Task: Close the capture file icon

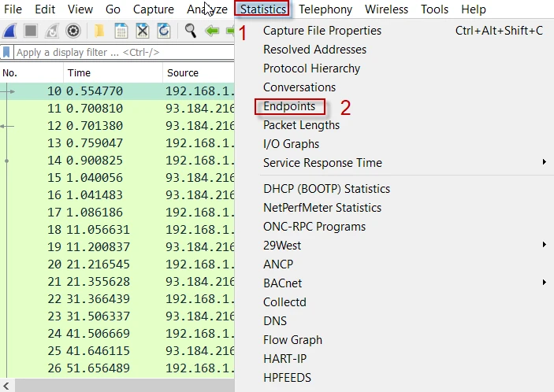Action: pos(143,31)
